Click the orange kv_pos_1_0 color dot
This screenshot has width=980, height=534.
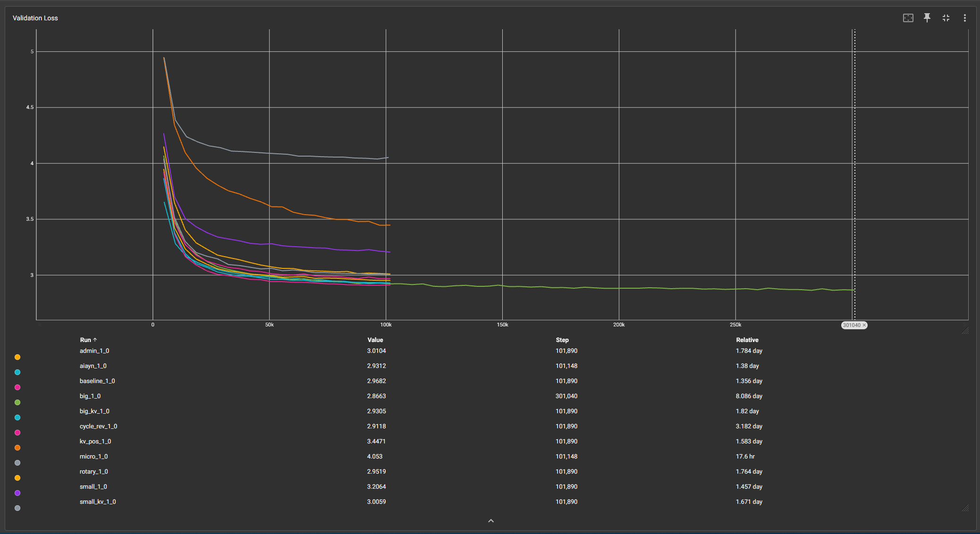point(17,448)
